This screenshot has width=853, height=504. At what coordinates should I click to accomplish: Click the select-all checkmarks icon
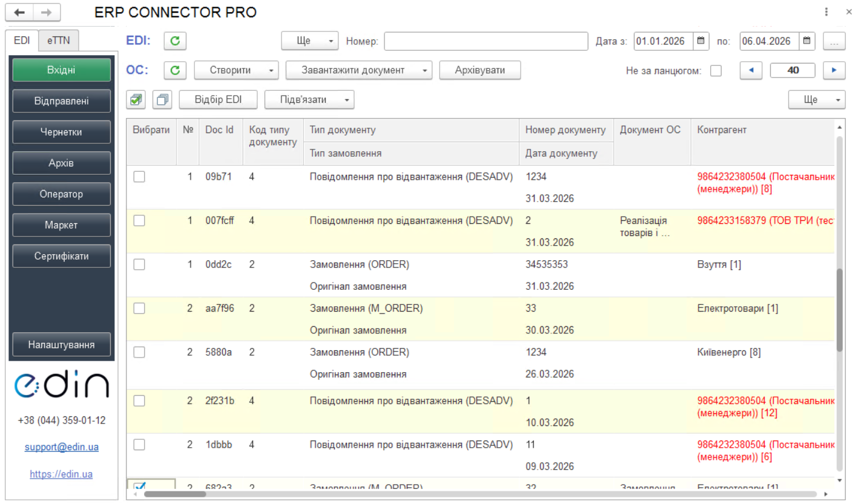pos(137,99)
